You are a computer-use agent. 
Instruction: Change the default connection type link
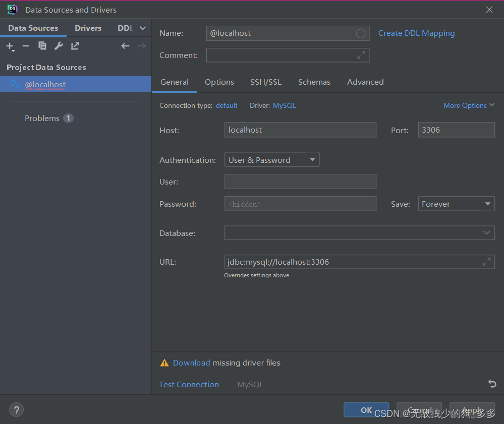227,105
